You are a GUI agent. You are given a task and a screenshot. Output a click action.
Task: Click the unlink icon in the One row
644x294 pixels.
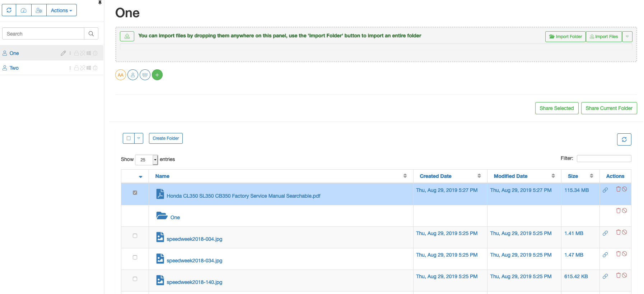(x=83, y=53)
